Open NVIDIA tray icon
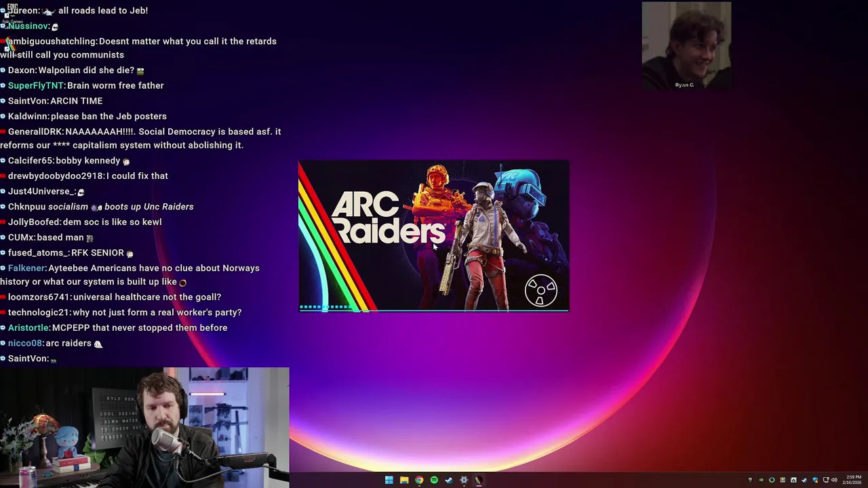Image resolution: width=868 pixels, height=488 pixels. click(761, 480)
